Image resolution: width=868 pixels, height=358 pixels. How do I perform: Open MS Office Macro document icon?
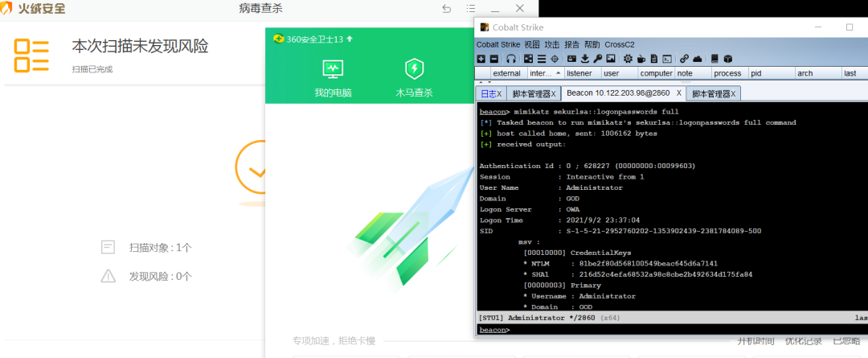click(x=653, y=58)
